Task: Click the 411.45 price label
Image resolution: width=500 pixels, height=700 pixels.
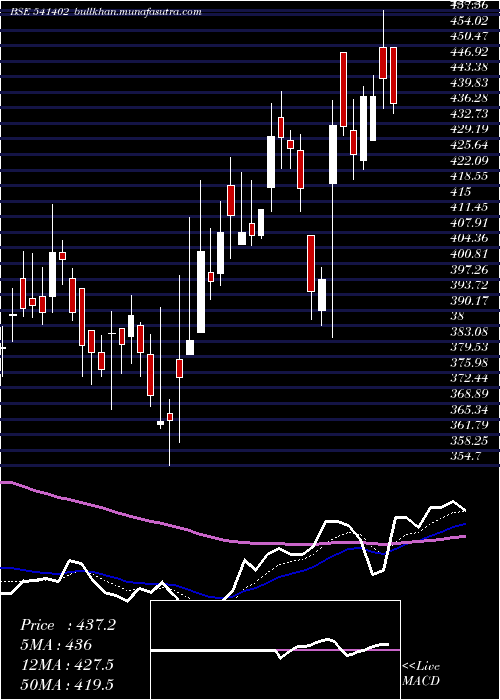Action: [x=470, y=207]
